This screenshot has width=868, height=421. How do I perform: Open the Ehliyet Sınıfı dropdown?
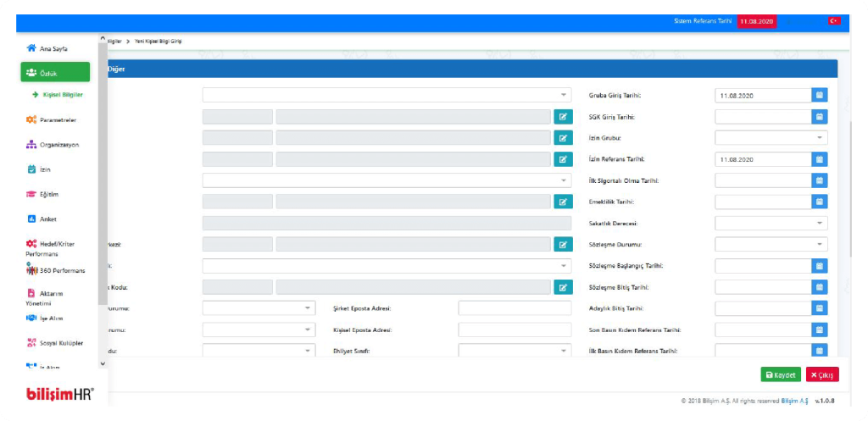point(515,351)
